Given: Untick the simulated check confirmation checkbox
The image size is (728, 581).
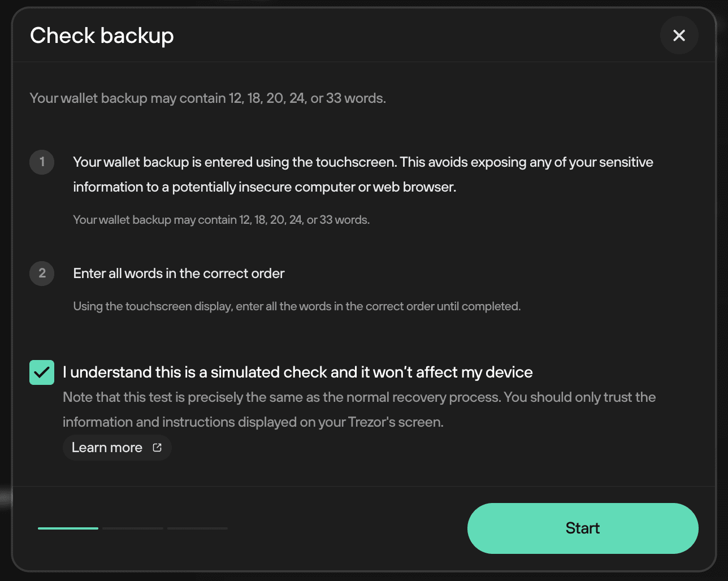Looking at the screenshot, I should 42,372.
